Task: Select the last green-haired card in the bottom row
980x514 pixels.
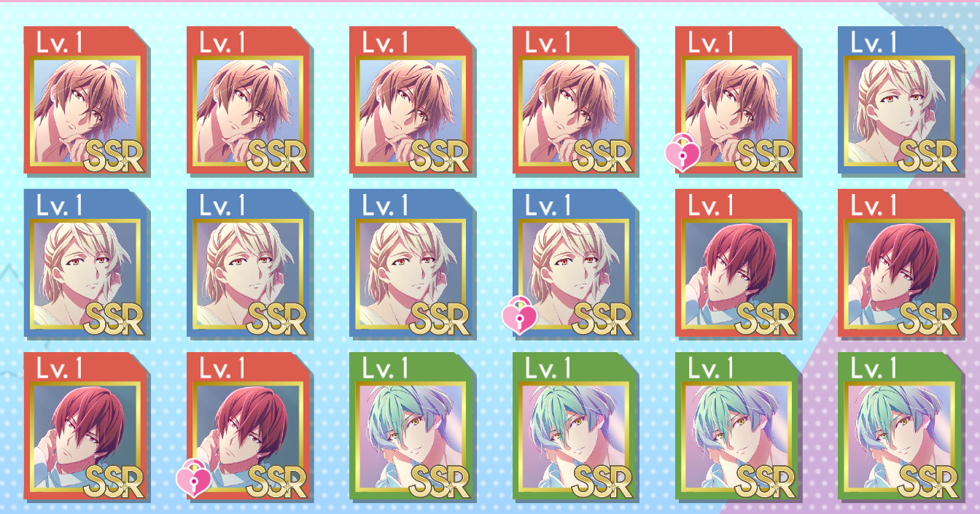Action: (901, 427)
